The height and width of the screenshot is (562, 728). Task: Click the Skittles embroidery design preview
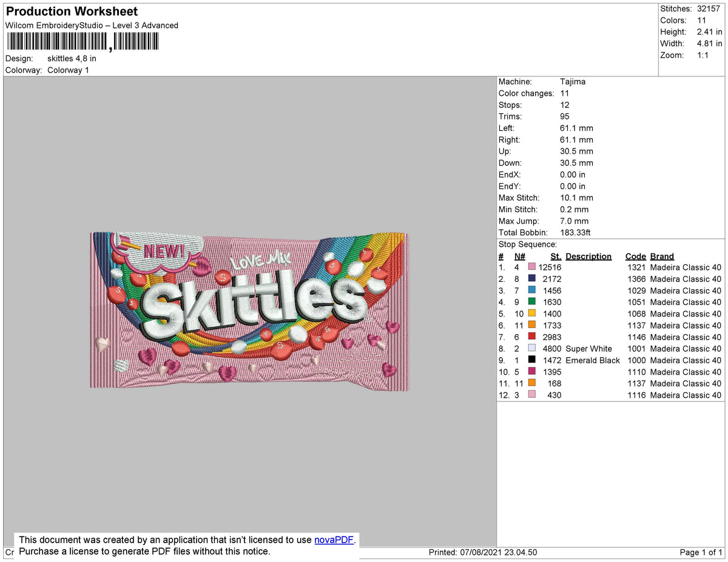pyautogui.click(x=249, y=309)
